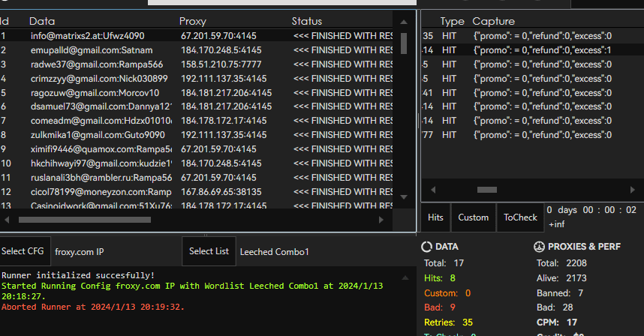Click the Capture column header in the hits list

pos(493,21)
